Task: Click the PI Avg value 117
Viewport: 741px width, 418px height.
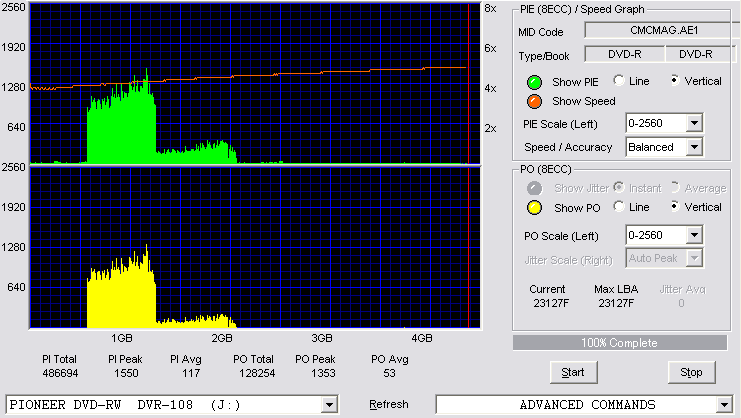Action: pos(191,373)
